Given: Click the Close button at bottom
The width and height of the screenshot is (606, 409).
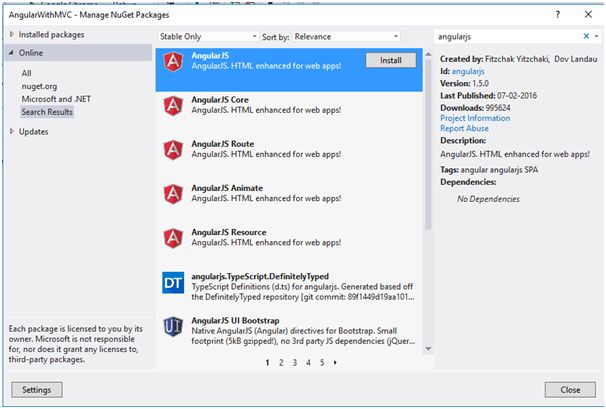Looking at the screenshot, I should (570, 390).
